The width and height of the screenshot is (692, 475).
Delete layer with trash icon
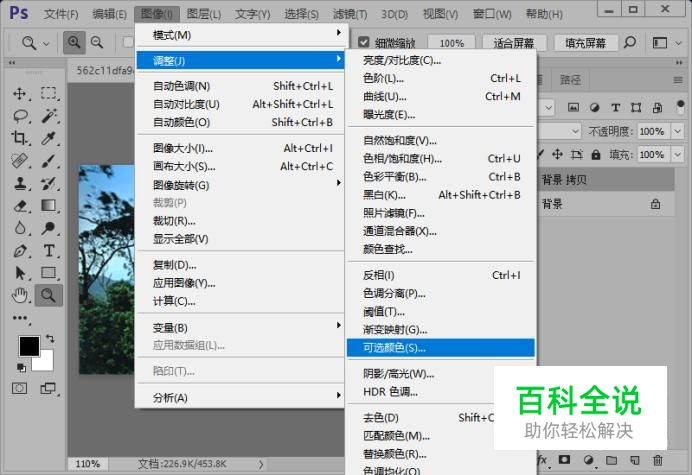click(x=658, y=460)
